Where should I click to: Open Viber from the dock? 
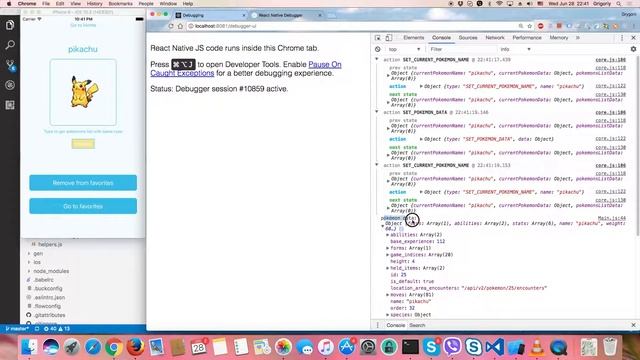(452, 347)
